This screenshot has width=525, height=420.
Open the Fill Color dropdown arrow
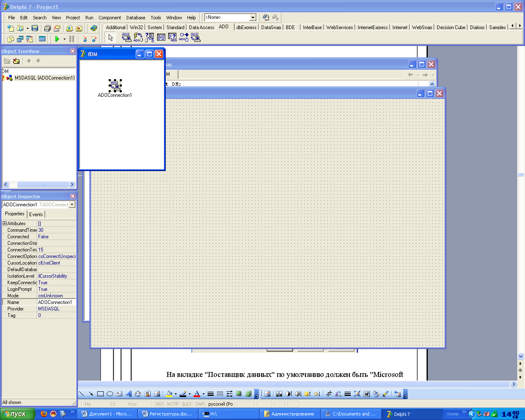tap(176, 394)
